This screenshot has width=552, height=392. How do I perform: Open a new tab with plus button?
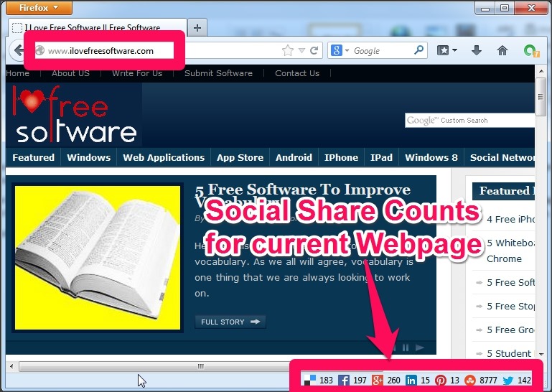pyautogui.click(x=197, y=28)
